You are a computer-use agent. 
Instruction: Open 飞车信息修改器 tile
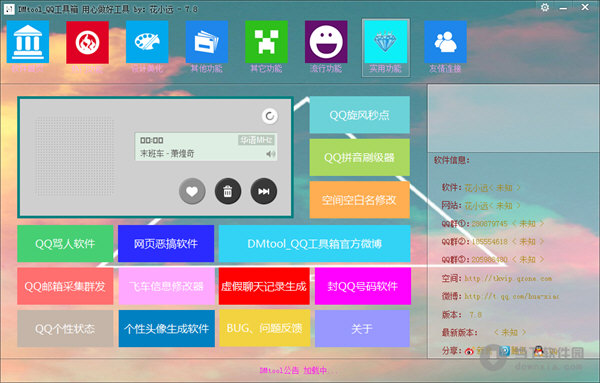click(166, 286)
